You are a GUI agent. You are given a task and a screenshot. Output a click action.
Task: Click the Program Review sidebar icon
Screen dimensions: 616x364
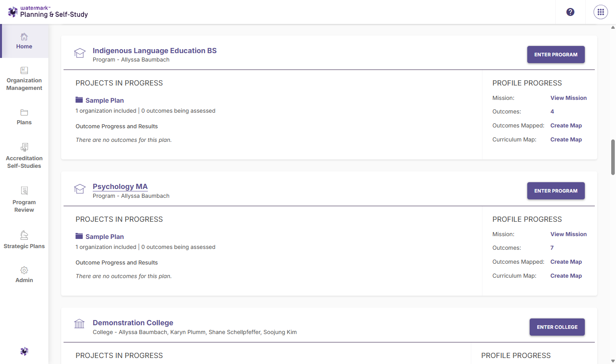[24, 191]
